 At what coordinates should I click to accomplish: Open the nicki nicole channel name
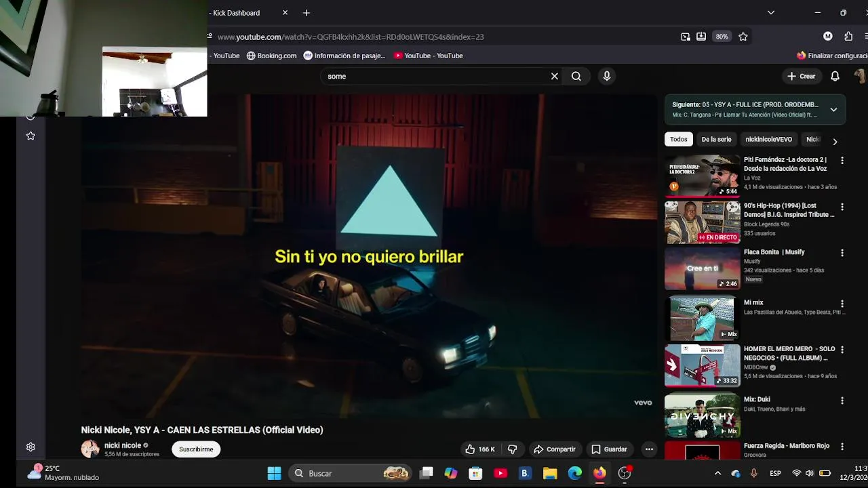click(x=123, y=445)
